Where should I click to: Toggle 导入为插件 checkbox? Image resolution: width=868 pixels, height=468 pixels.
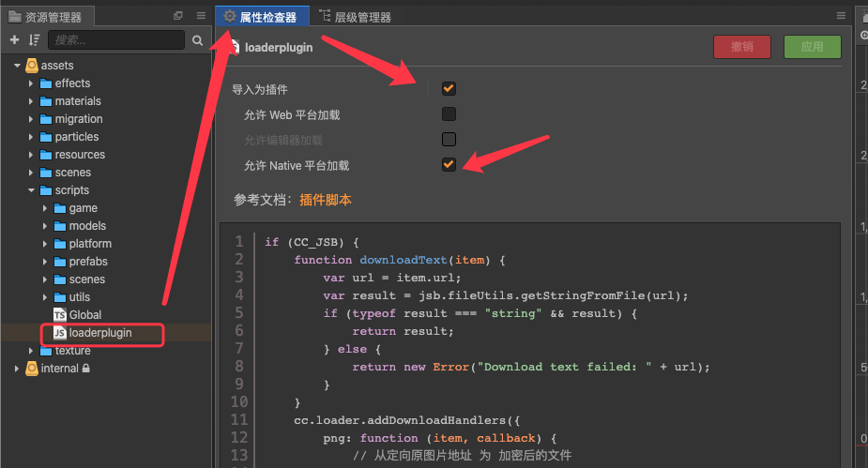click(x=449, y=88)
